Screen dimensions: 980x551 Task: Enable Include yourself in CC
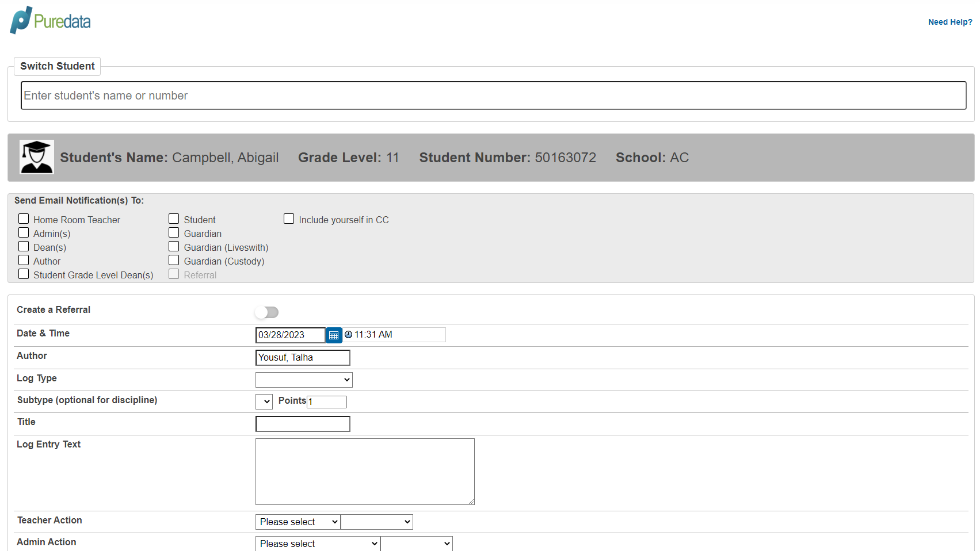[288, 219]
